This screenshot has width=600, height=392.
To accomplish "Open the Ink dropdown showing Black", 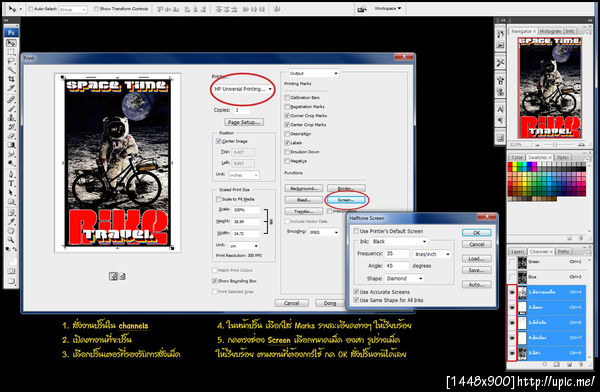I will pyautogui.click(x=399, y=242).
